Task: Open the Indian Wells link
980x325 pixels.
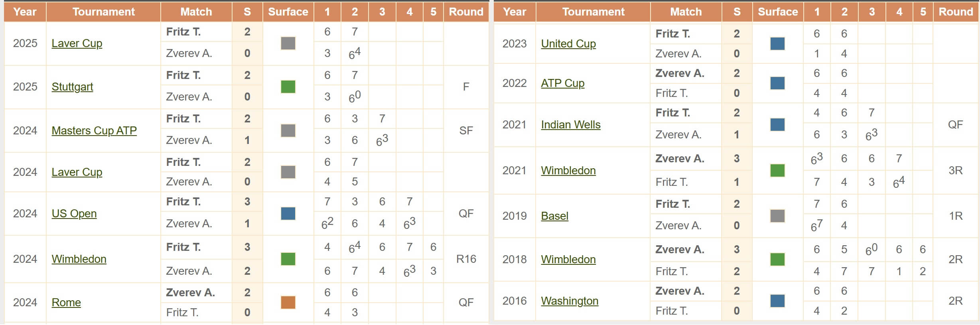Action: pos(570,125)
